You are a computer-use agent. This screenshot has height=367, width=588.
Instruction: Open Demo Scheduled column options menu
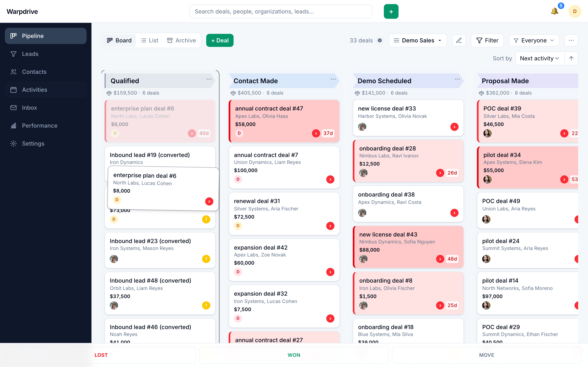point(457,79)
